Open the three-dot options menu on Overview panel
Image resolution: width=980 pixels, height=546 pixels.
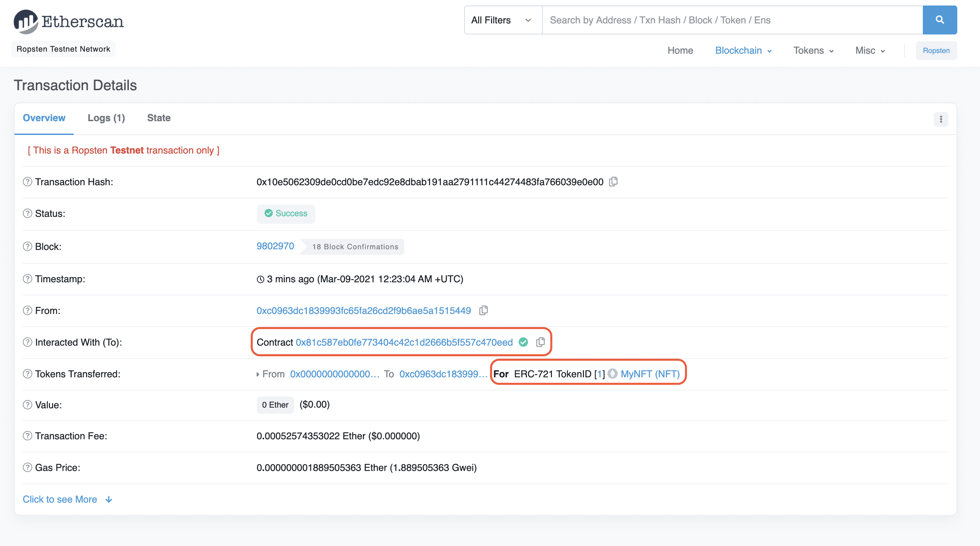point(941,119)
